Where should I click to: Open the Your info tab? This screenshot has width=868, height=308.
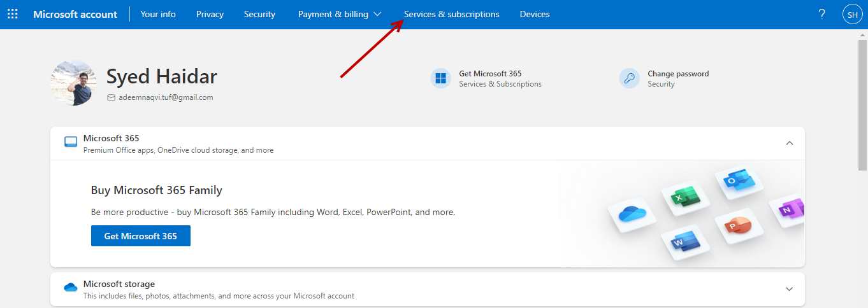tap(158, 14)
